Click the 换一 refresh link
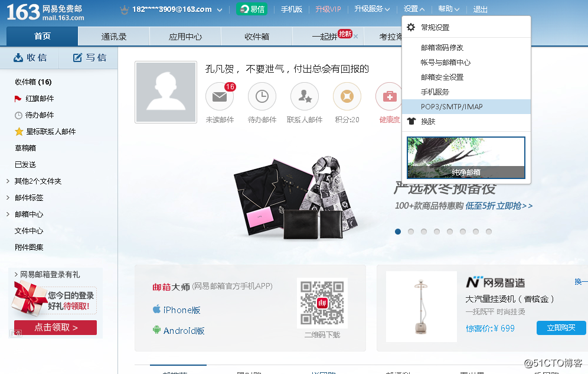Screen dimensions: 588x374 (581, 281)
